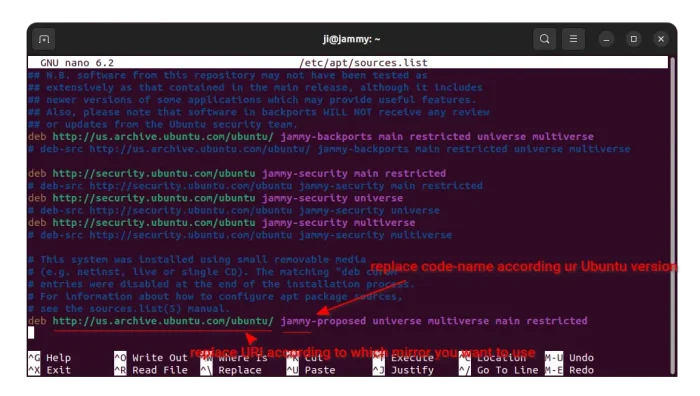The width and height of the screenshot is (700, 396).
Task: Click the ^G Help shortcut
Action: [x=50, y=358]
